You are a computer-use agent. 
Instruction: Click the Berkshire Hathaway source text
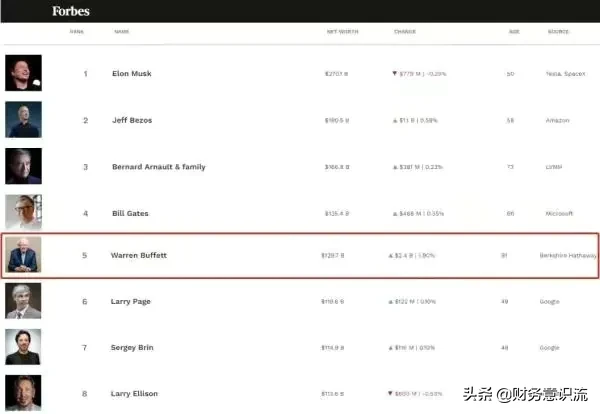click(568, 255)
